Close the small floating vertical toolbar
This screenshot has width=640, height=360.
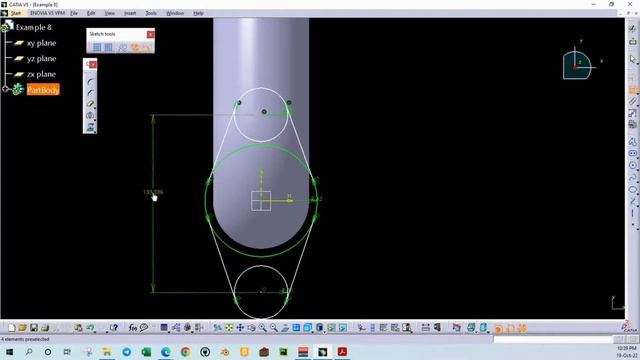[x=93, y=64]
